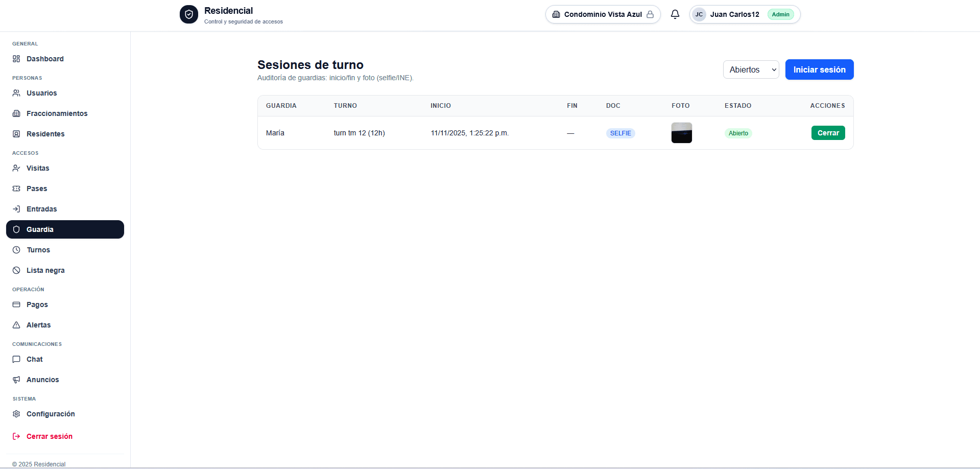Close María's shift with Cerrar button
Image resolution: width=980 pixels, height=469 pixels.
(x=828, y=133)
